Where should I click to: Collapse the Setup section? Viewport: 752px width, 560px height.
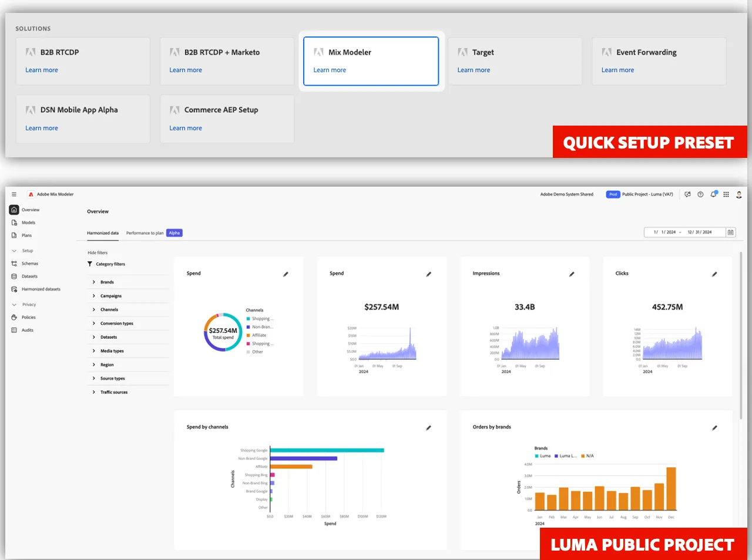[14, 251]
